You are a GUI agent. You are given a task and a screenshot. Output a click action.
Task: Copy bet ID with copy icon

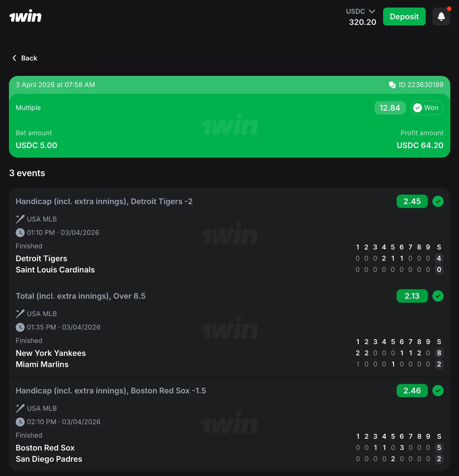(392, 84)
